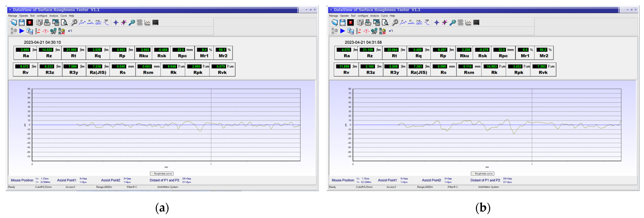Click the TP curve icon in left window
Screen dimensions: 644x218
(106, 22)
